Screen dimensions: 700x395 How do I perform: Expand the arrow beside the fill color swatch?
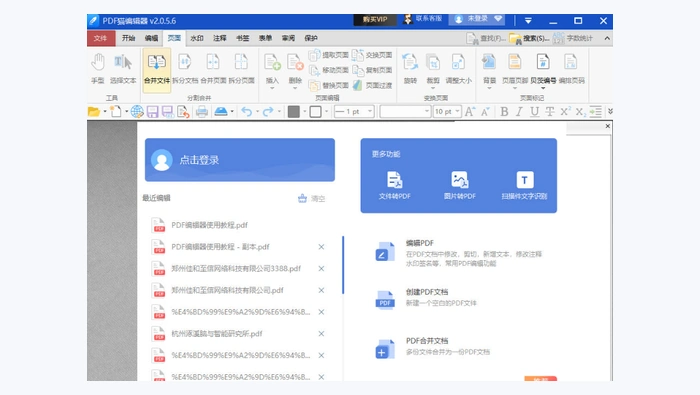click(x=304, y=112)
